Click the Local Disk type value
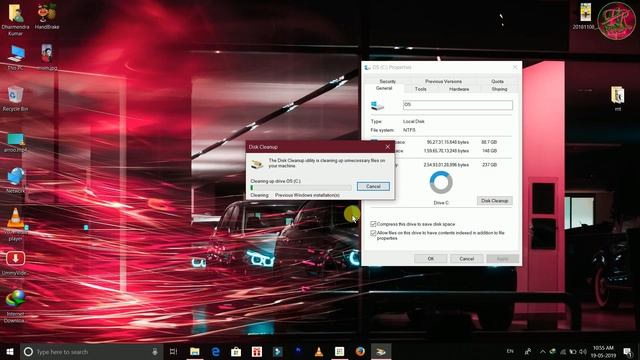 [413, 122]
